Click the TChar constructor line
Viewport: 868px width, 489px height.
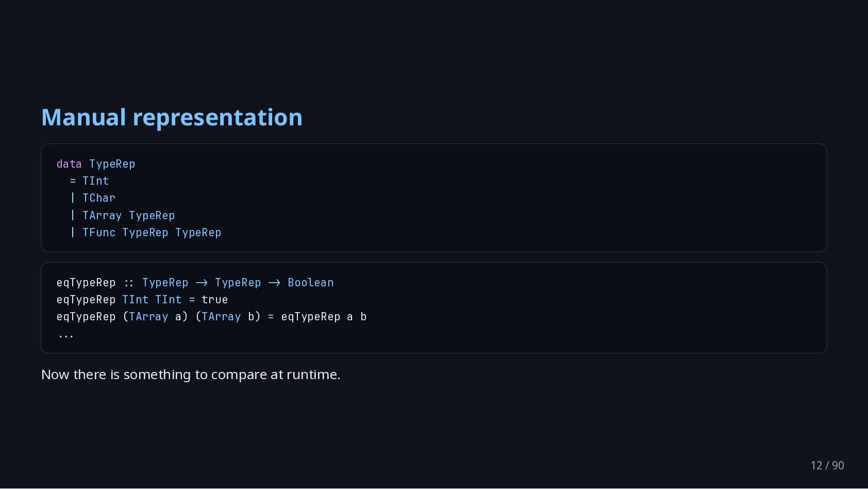pyautogui.click(x=93, y=198)
